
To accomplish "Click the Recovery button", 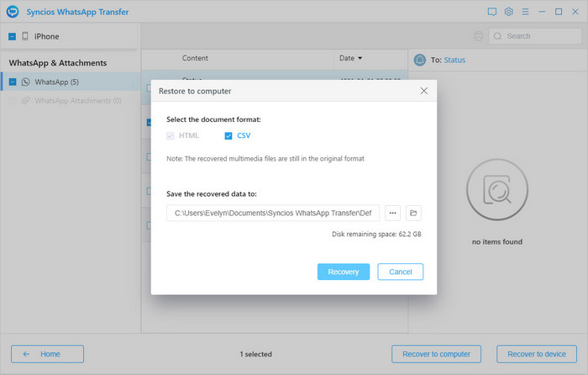I will point(344,272).
